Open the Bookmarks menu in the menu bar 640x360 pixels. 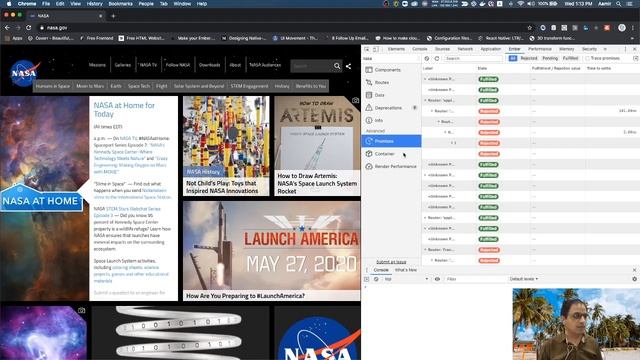[120, 4]
